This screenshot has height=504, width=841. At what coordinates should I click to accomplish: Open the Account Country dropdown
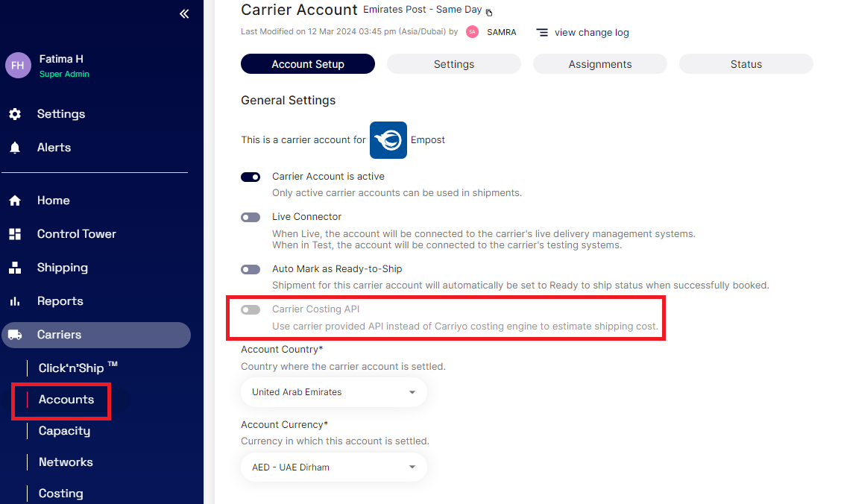(334, 392)
